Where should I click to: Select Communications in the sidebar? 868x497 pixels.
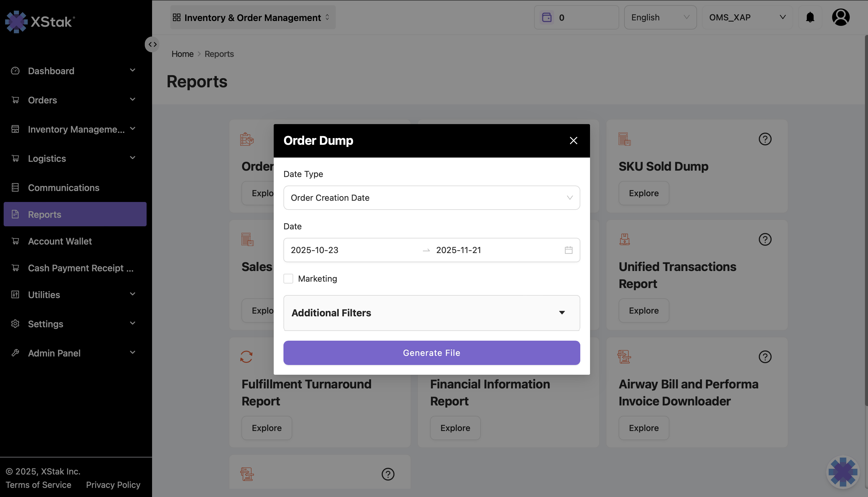coord(64,188)
